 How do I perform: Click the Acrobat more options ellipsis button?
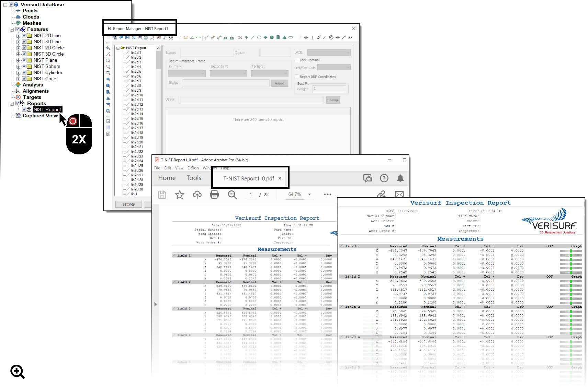pos(328,195)
